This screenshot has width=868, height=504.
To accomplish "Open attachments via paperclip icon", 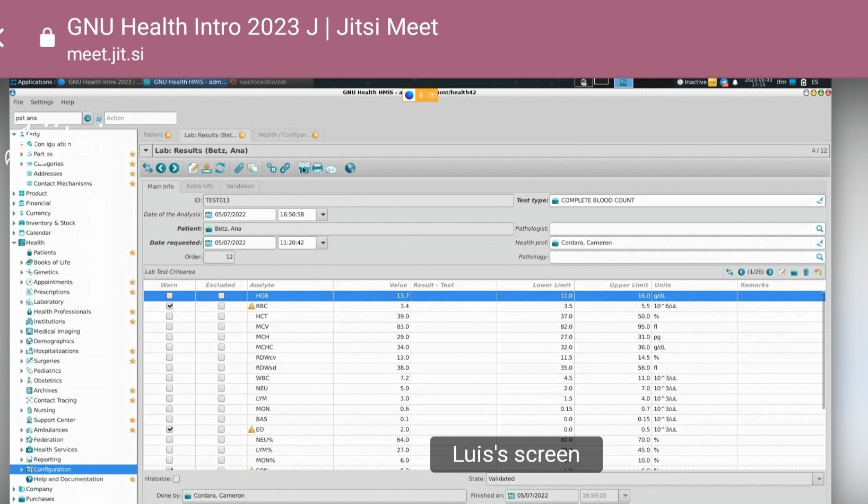I will [x=239, y=168].
